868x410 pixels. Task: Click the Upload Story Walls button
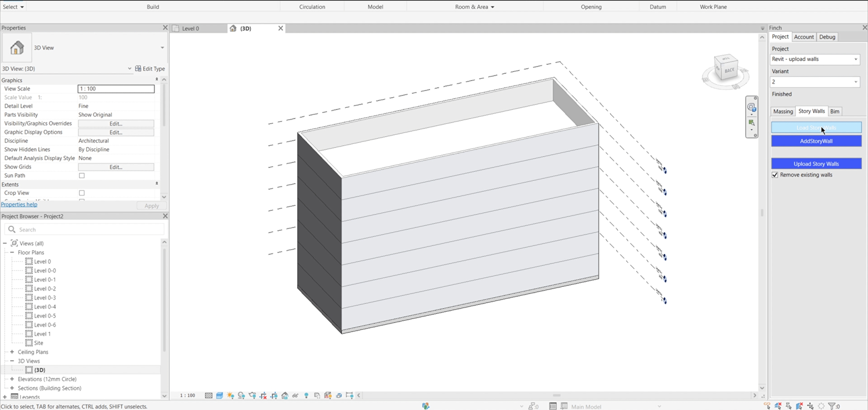816,164
